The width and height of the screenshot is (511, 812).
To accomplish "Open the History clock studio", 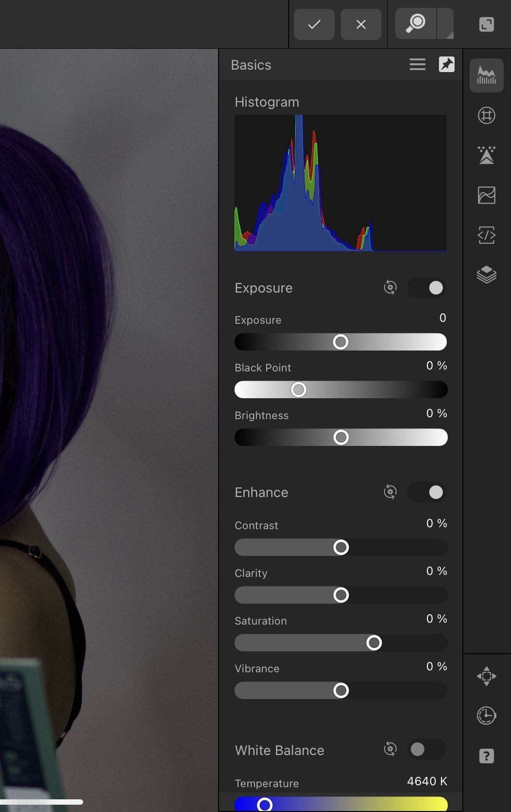I will point(487,716).
